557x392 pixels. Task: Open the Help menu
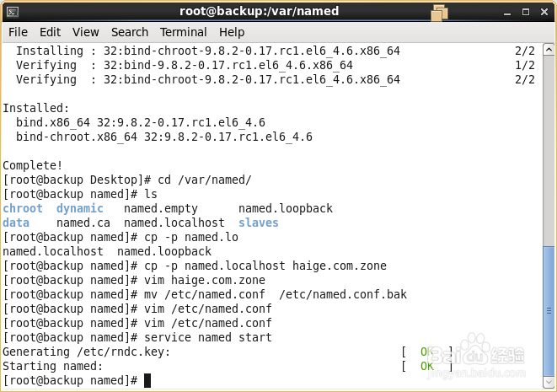tap(232, 32)
